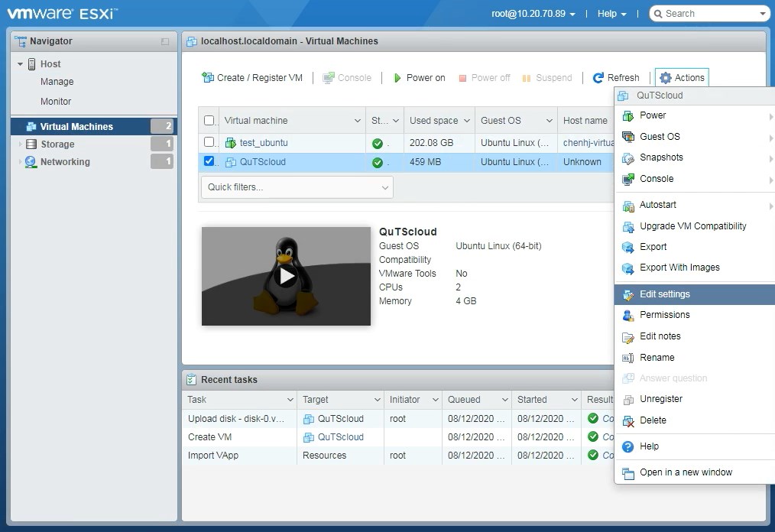The image size is (775, 532).
Task: Open the Guest OS column dropdown
Action: (x=549, y=121)
